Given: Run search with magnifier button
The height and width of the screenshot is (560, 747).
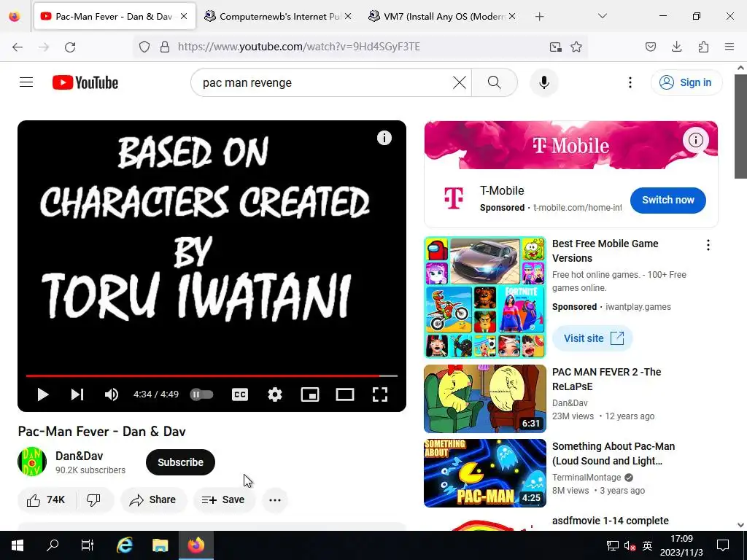Looking at the screenshot, I should (495, 82).
